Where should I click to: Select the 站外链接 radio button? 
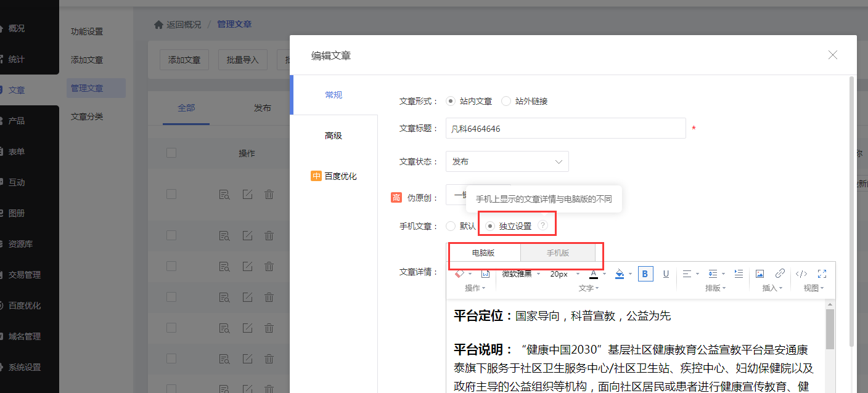(506, 101)
